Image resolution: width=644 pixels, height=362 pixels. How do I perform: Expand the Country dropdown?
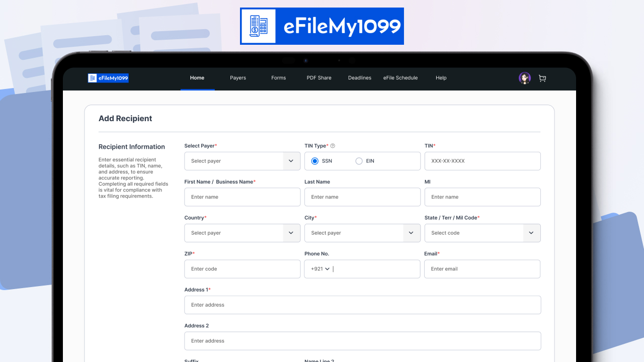coord(242,233)
